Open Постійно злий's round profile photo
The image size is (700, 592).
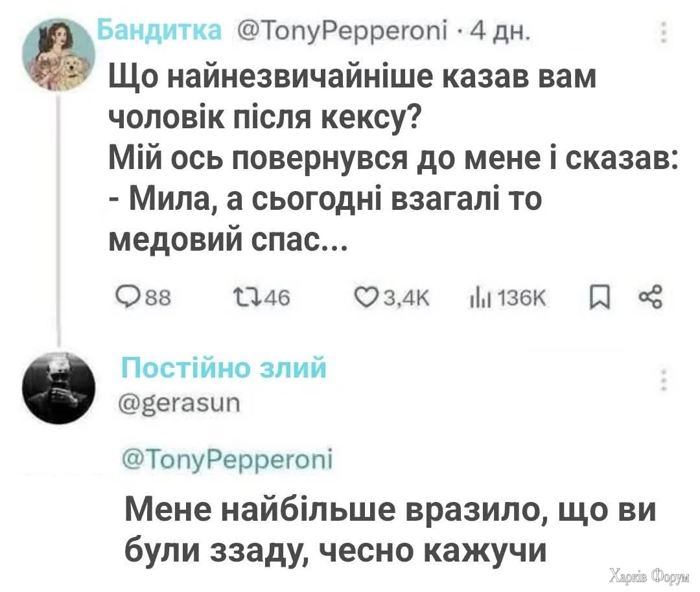(x=58, y=387)
